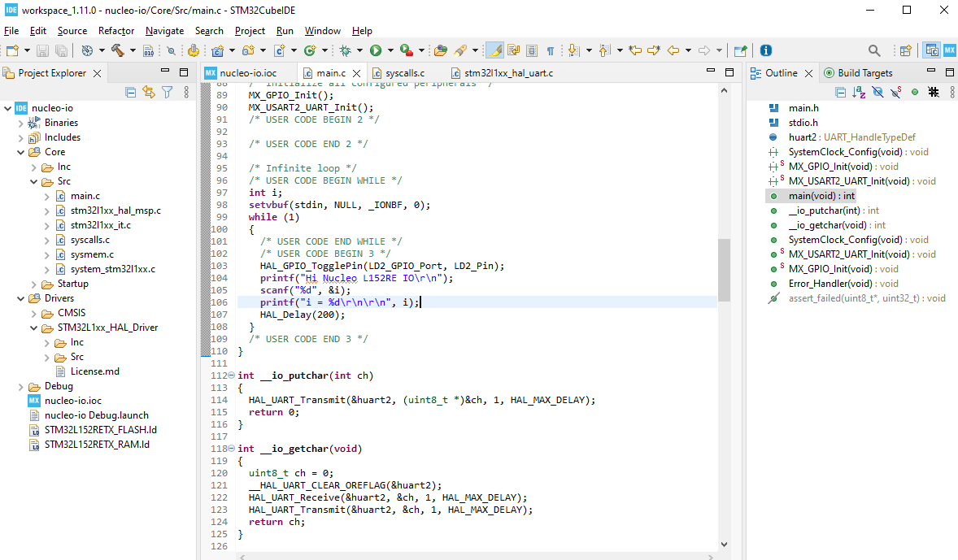The height and width of the screenshot is (560, 958).
Task: Toggle Link with Editor in Project Explorer
Action: [149, 92]
